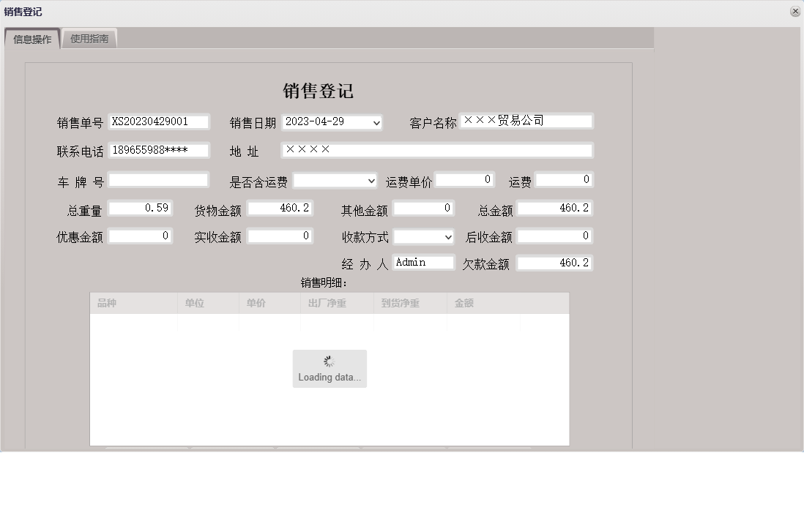The width and height of the screenshot is (804, 532).
Task: Select the 信息操作 tab
Action: (x=31, y=39)
